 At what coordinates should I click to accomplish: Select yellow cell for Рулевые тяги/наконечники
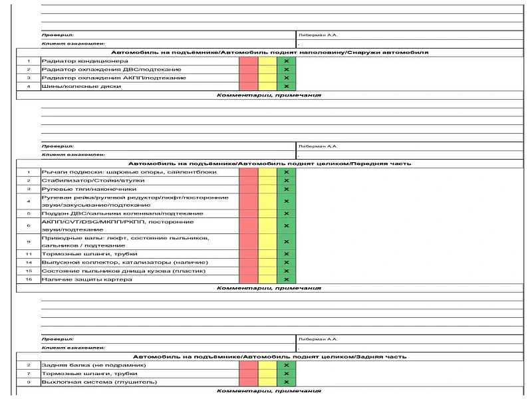(267, 189)
